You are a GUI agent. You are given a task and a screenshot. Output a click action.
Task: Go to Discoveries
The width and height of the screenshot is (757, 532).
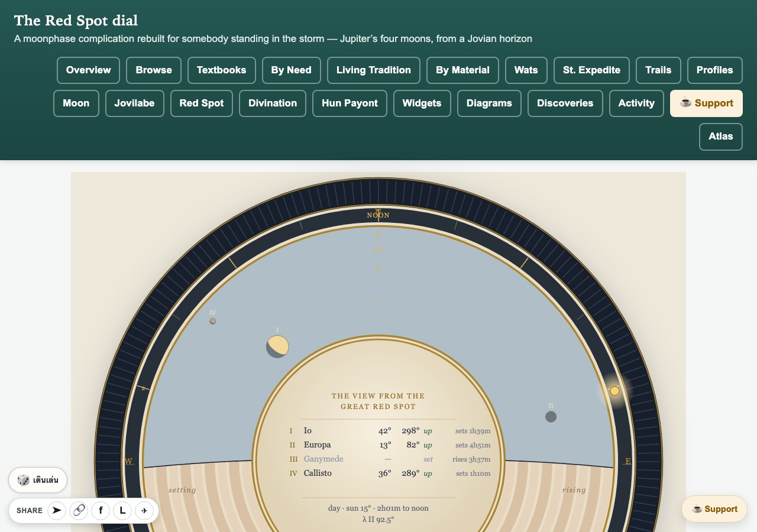pyautogui.click(x=565, y=103)
